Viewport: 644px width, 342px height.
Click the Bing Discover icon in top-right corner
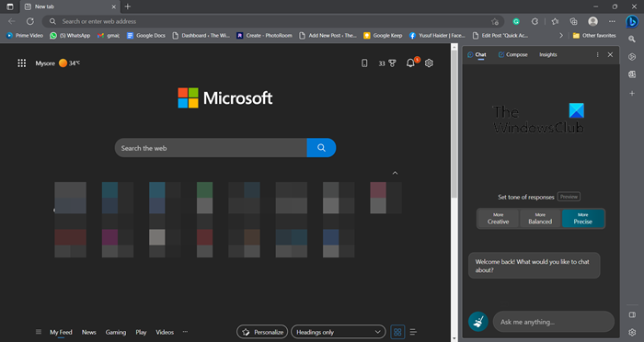(x=632, y=21)
